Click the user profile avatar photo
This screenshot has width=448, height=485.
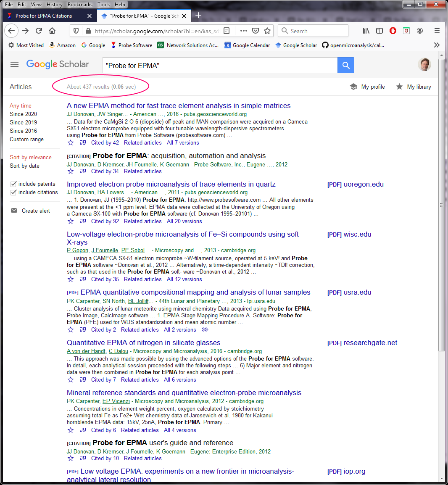(x=424, y=64)
